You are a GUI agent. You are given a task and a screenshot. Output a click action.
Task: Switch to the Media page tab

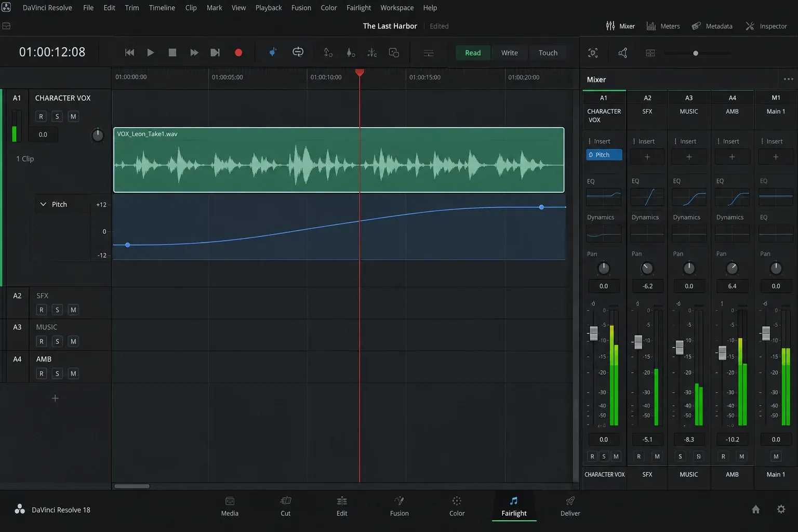tap(230, 507)
